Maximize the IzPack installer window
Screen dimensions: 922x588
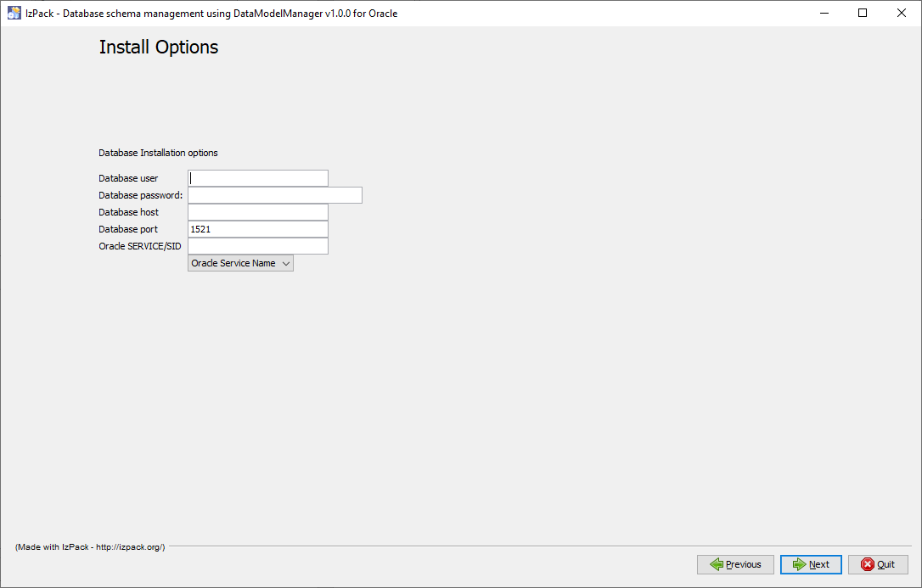(x=863, y=13)
